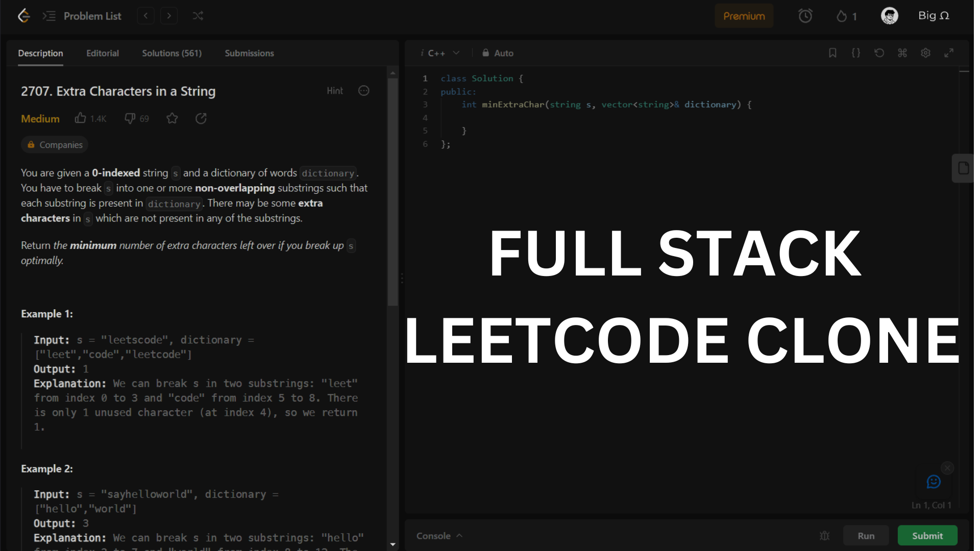Image resolution: width=980 pixels, height=551 pixels.
Task: Click the minExtraChar function name in code
Action: tap(513, 105)
